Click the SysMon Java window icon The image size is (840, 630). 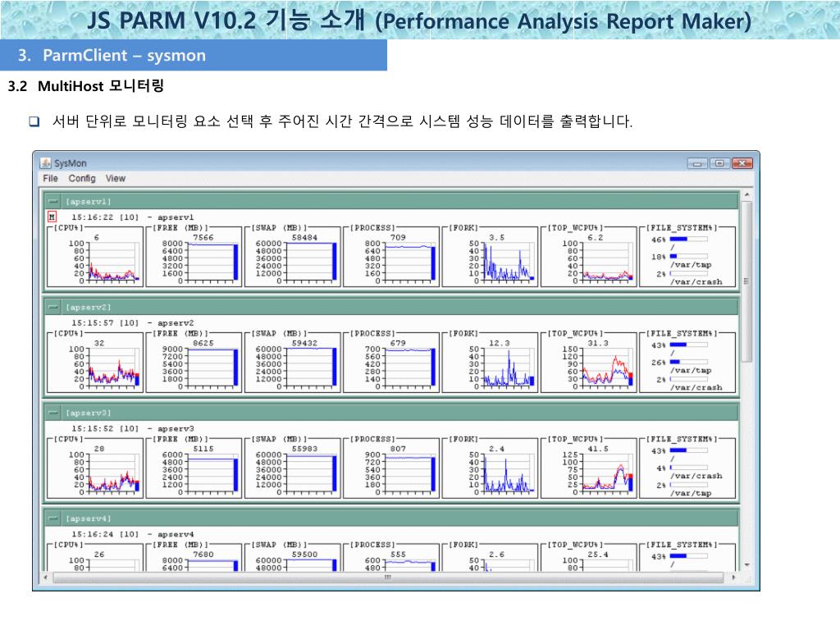point(46,163)
